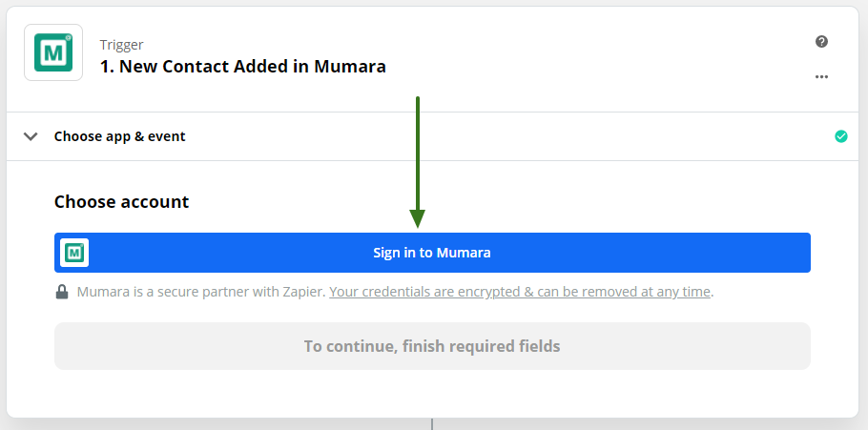
Task: Click the Mumara logo in trigger header
Action: [x=53, y=53]
